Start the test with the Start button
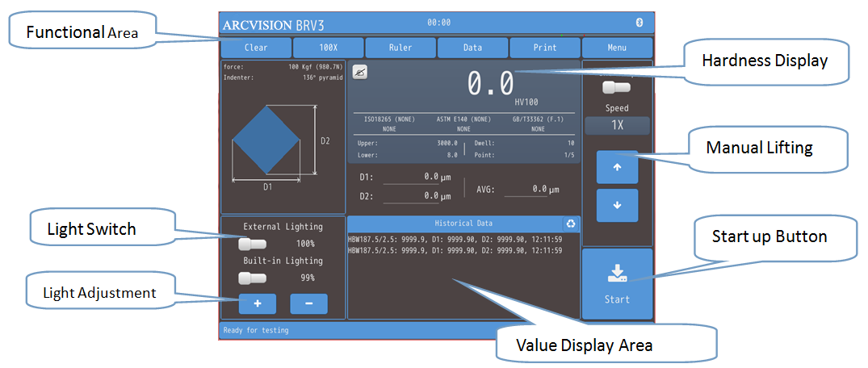868x368 pixels. point(617,284)
